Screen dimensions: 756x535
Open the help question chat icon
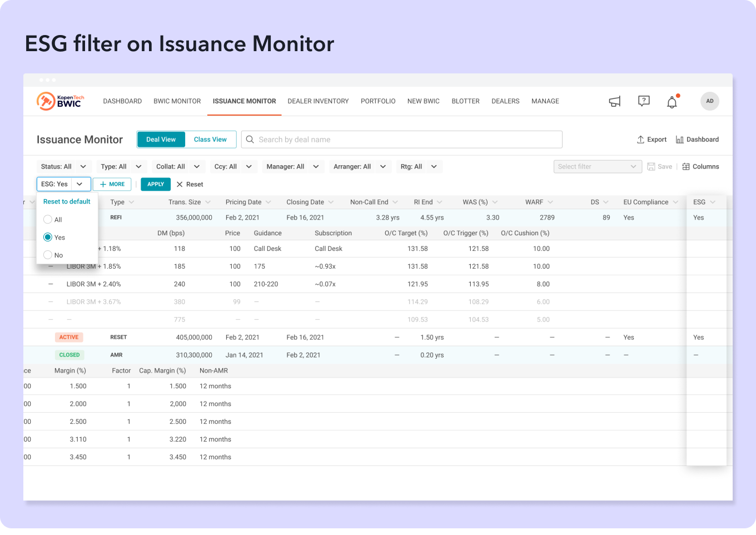644,101
